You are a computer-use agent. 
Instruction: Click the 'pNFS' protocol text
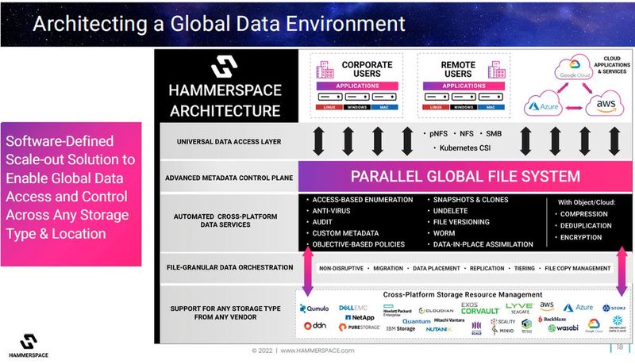click(x=438, y=133)
